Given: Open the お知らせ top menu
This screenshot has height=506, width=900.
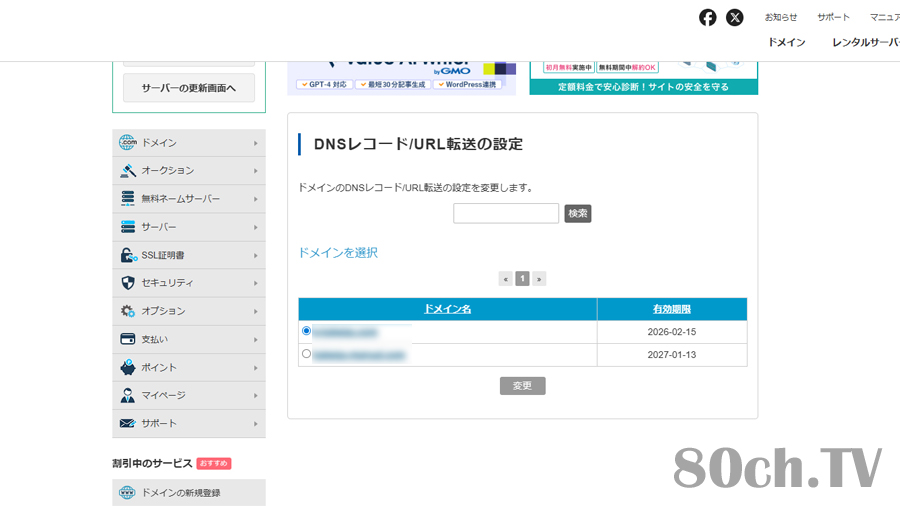Looking at the screenshot, I should (781, 17).
